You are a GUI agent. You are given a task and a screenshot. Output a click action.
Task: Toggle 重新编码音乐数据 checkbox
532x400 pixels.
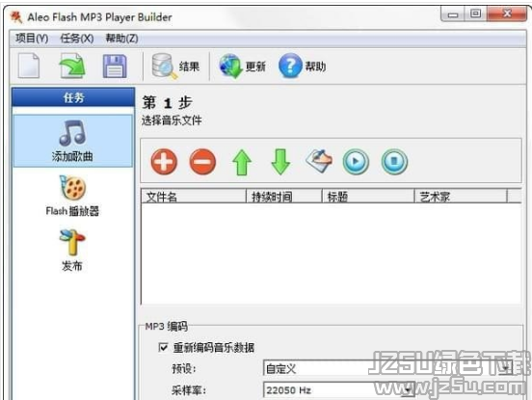pos(163,347)
